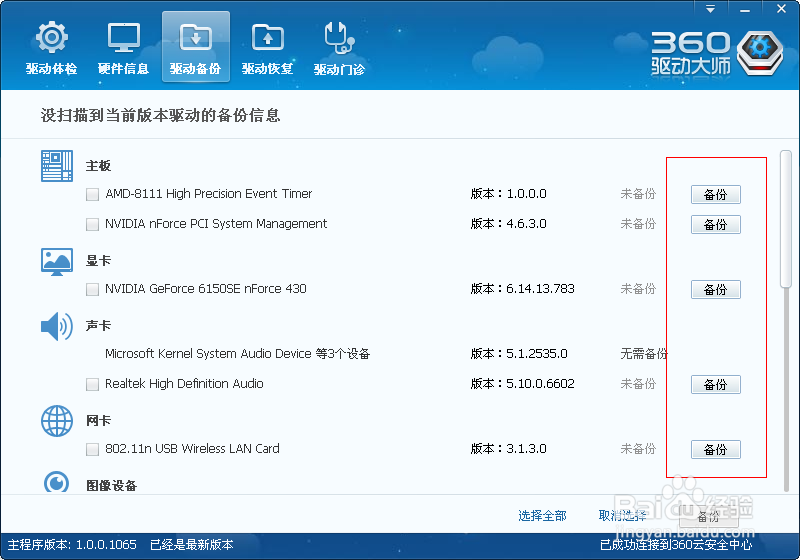Select 驱动备份 folder download icon
800x560 pixels.
click(x=195, y=47)
